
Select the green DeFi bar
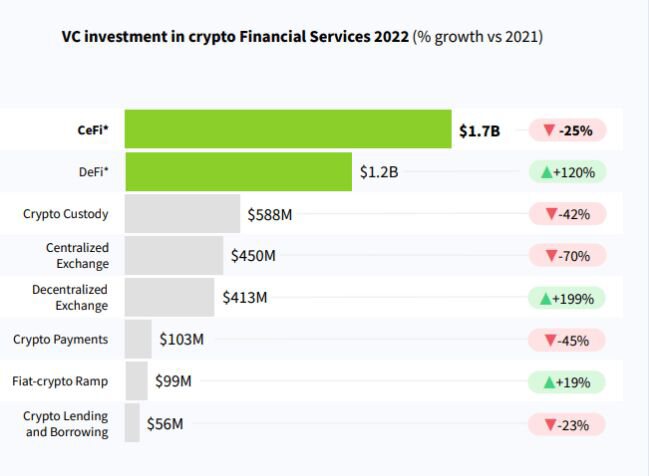(238, 172)
